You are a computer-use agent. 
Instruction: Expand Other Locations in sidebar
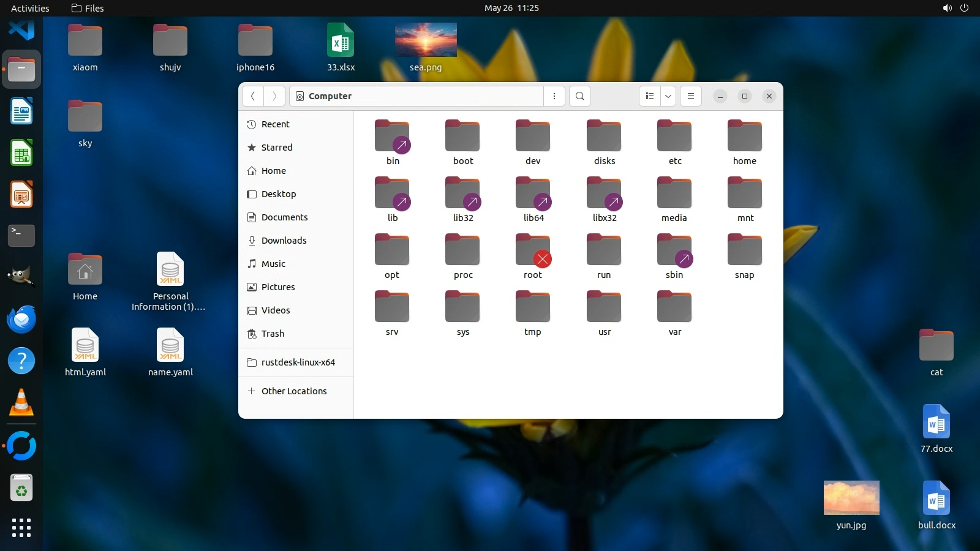(294, 391)
